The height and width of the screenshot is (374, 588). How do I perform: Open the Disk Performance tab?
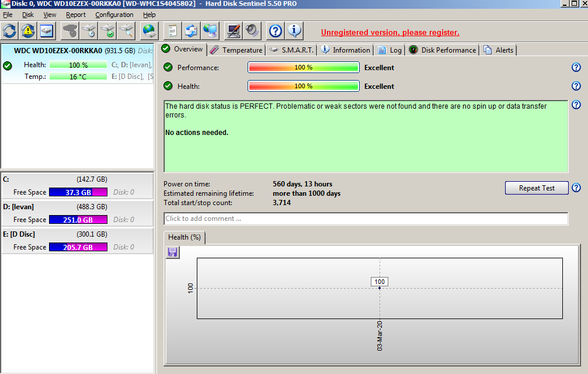(443, 50)
